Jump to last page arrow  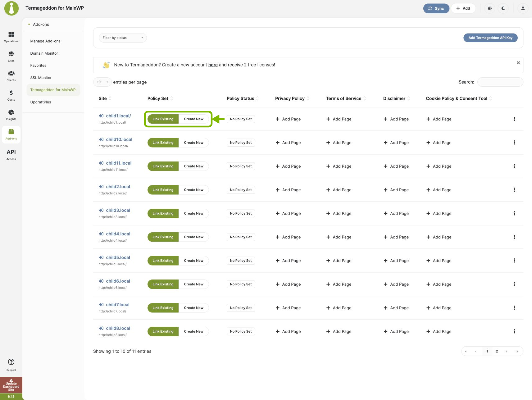coord(517,351)
